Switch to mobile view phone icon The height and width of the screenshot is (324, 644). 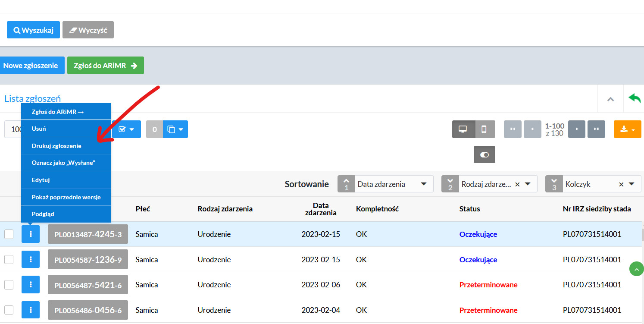tap(485, 129)
